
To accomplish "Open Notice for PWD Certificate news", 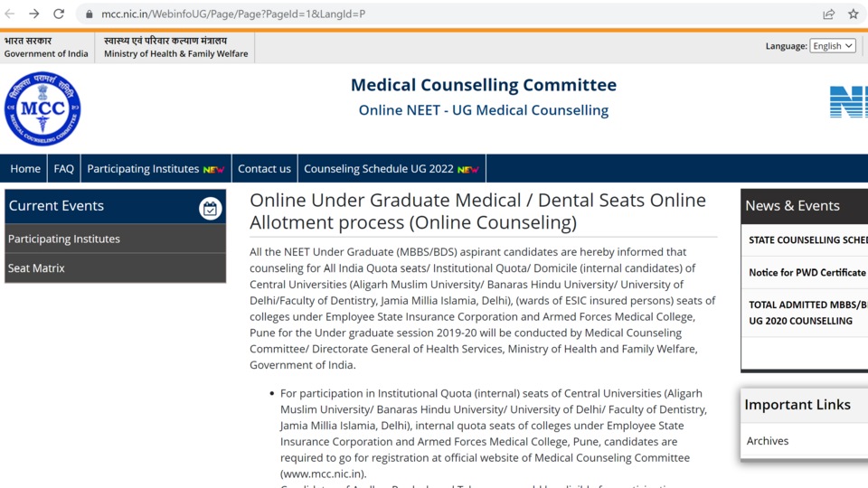I will (807, 272).
